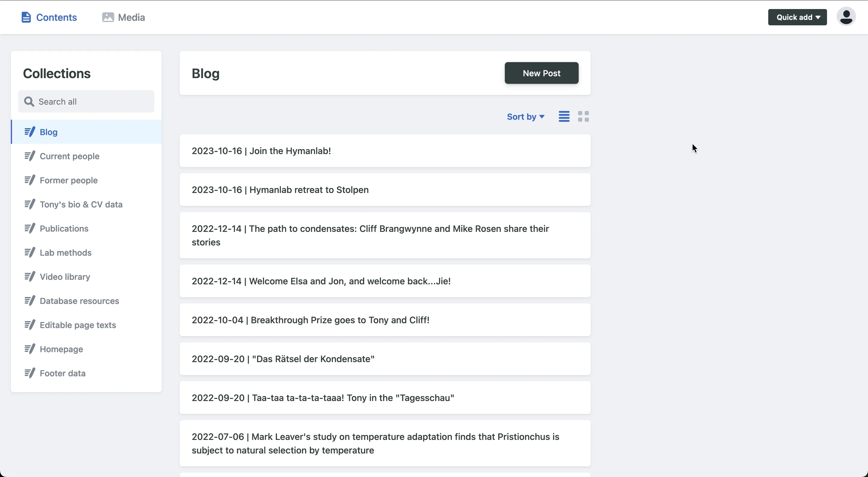Click the user profile icon top right
The image size is (868, 477).
(846, 17)
